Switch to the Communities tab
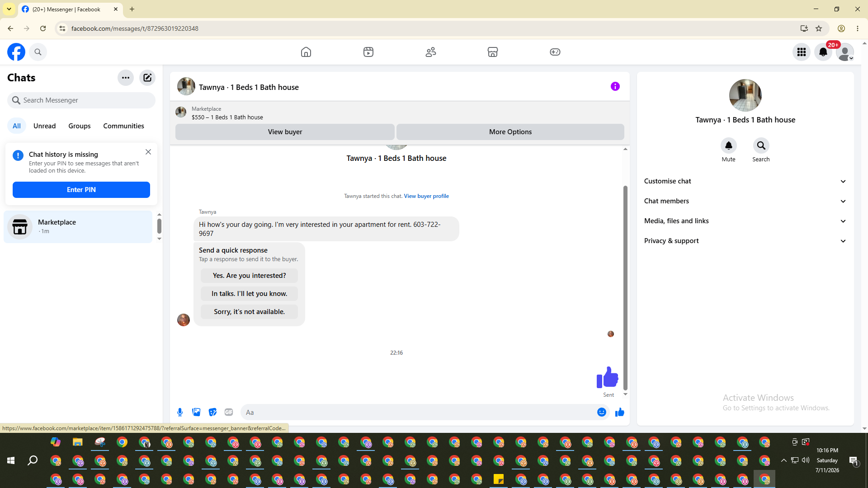This screenshot has height=488, width=868. [123, 126]
